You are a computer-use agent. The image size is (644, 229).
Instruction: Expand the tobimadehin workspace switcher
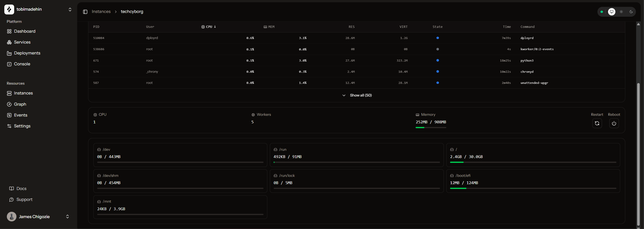70,9
